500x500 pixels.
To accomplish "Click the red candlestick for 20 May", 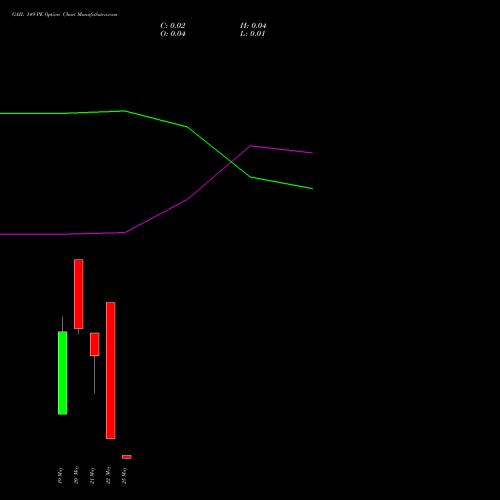I will coord(79,294).
